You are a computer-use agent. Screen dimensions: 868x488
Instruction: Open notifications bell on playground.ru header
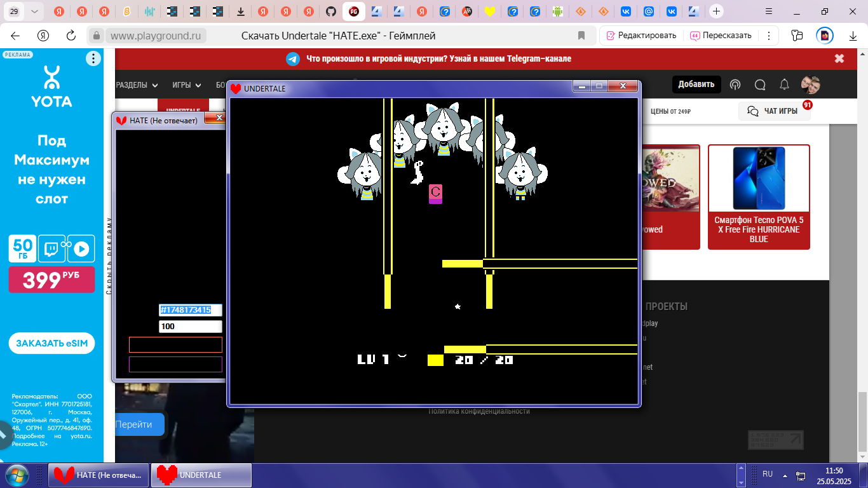click(x=785, y=85)
